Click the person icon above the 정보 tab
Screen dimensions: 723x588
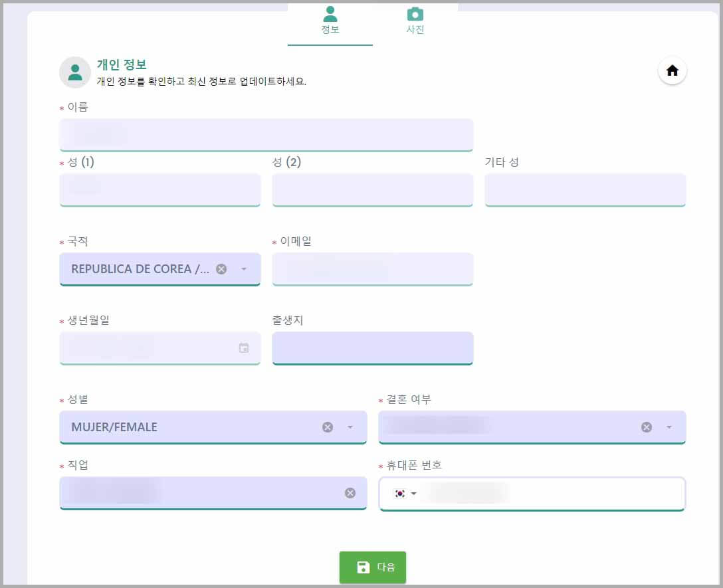330,15
